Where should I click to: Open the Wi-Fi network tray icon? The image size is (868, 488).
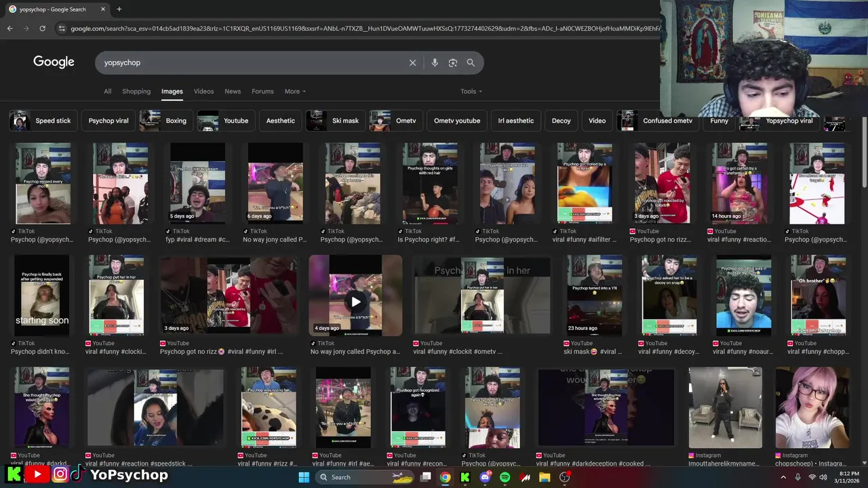point(812,477)
